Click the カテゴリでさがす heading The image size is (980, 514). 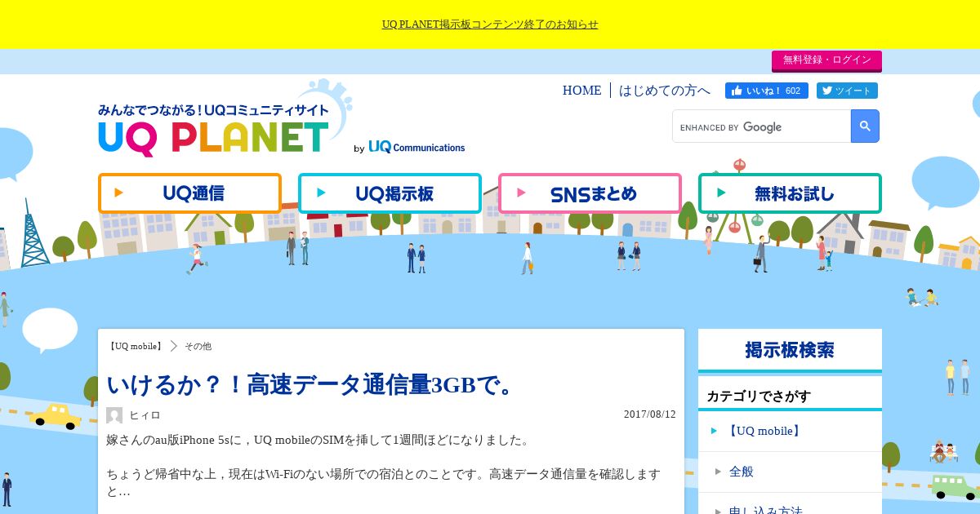tap(759, 397)
